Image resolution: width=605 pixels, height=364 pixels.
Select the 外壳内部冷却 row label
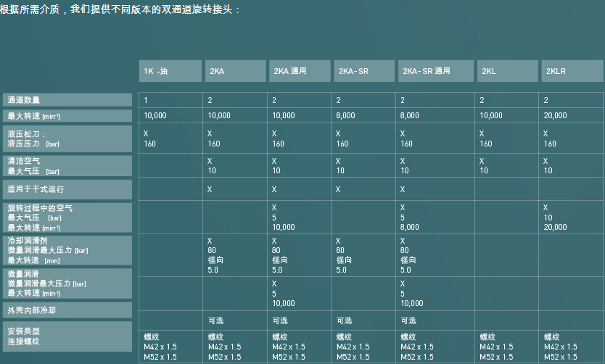(x=67, y=310)
